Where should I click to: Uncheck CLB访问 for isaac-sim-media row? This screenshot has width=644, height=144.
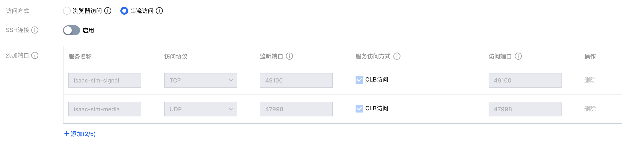click(359, 109)
